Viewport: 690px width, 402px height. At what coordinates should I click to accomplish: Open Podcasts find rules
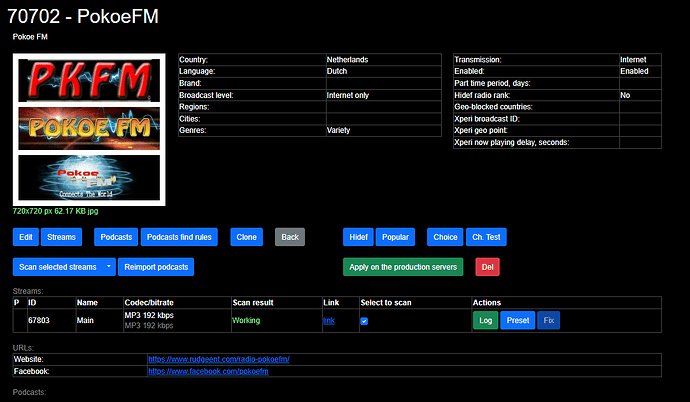(x=179, y=237)
